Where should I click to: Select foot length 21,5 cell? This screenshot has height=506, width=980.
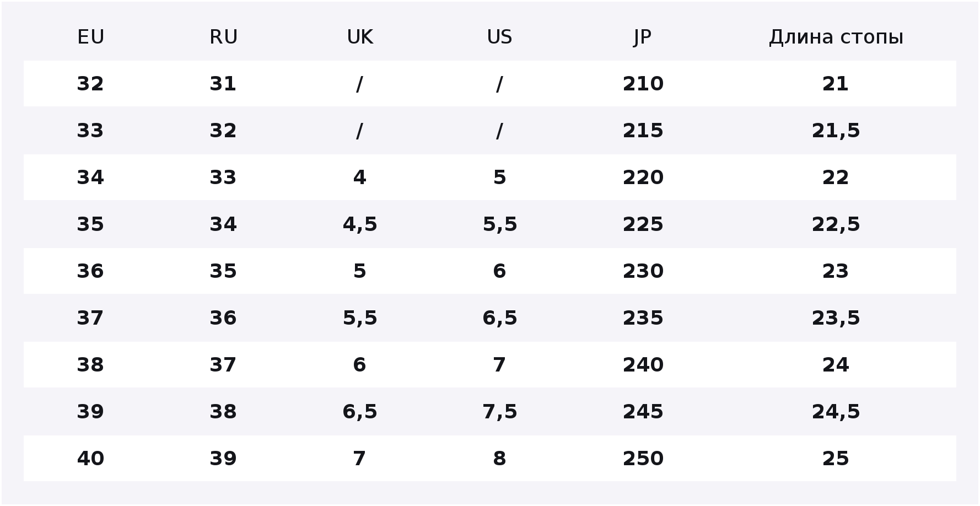[x=836, y=131]
